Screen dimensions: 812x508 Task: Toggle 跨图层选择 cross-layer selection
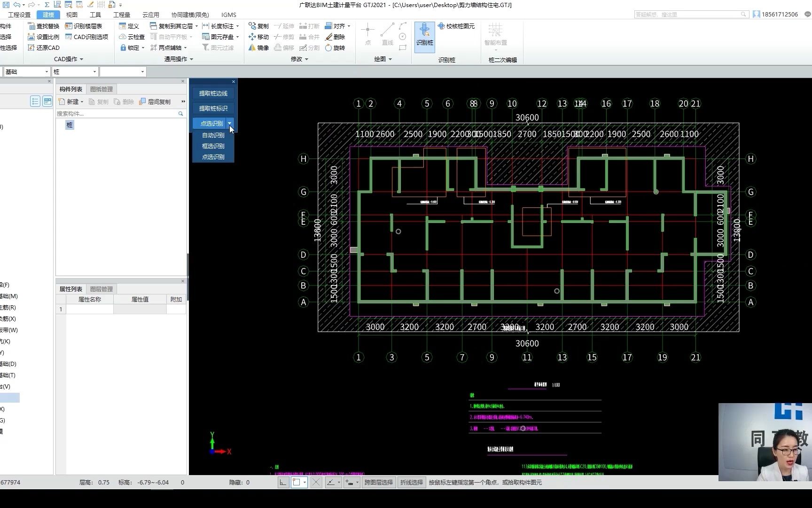tap(379, 482)
